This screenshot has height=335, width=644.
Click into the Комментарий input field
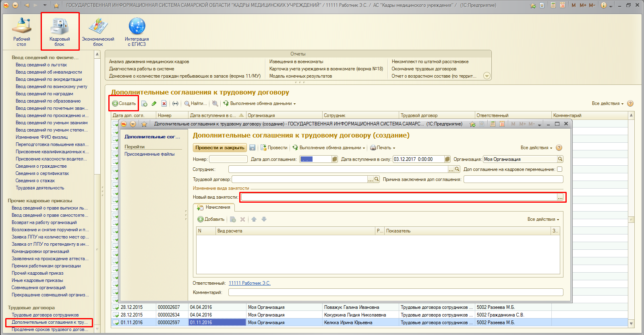pos(396,292)
